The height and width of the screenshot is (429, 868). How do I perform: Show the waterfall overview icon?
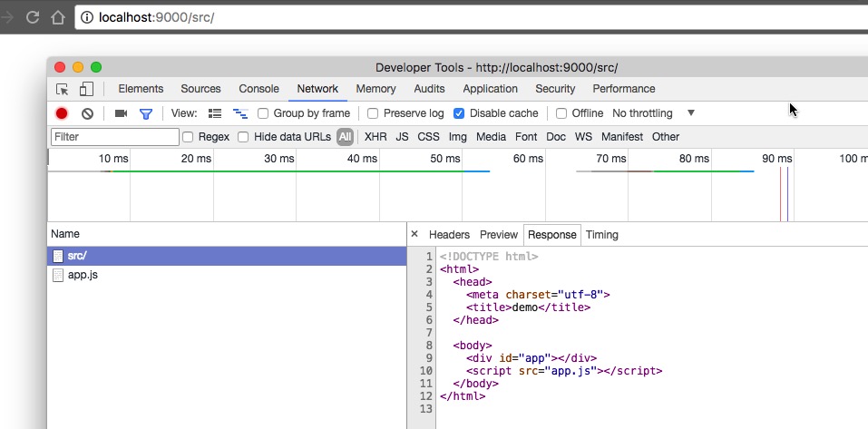(240, 113)
